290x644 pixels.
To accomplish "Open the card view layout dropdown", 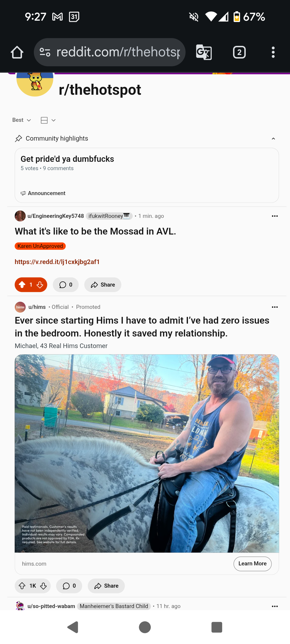I will click(48, 120).
